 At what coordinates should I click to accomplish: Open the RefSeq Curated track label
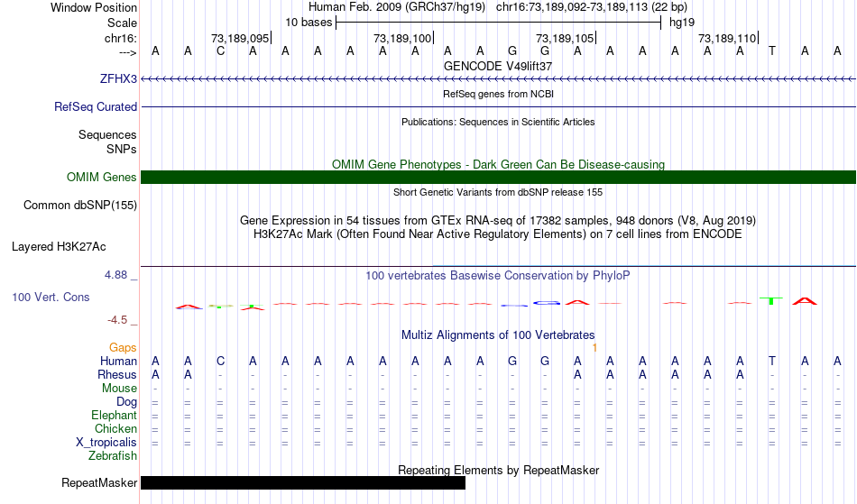click(95, 106)
